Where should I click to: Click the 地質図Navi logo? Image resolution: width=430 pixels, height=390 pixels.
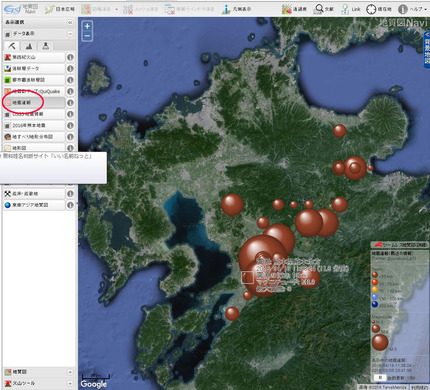(20, 9)
